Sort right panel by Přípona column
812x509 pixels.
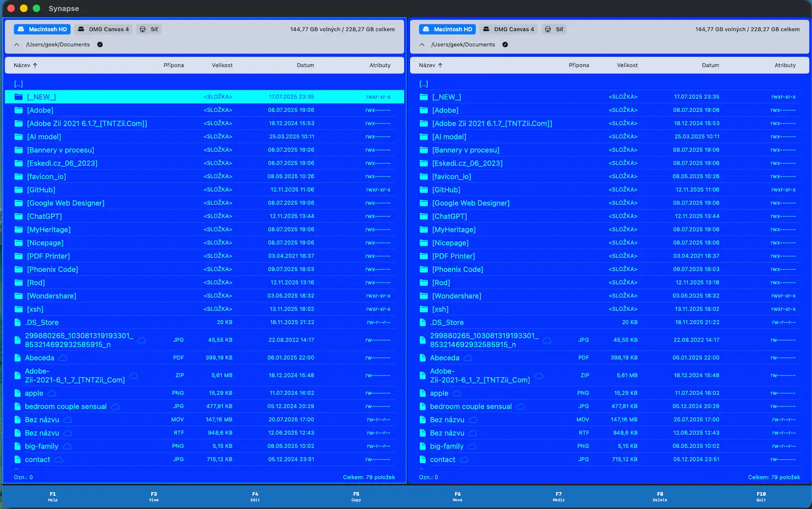(x=579, y=65)
